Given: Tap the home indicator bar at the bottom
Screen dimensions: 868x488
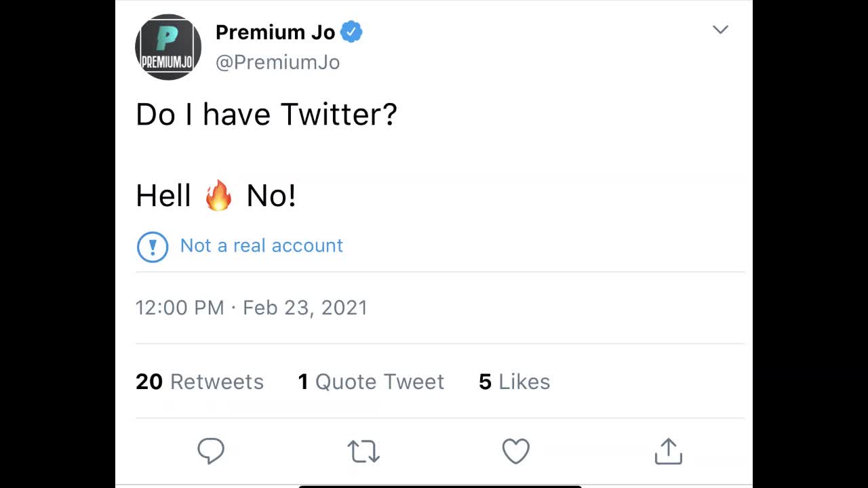Looking at the screenshot, I should tap(440, 485).
